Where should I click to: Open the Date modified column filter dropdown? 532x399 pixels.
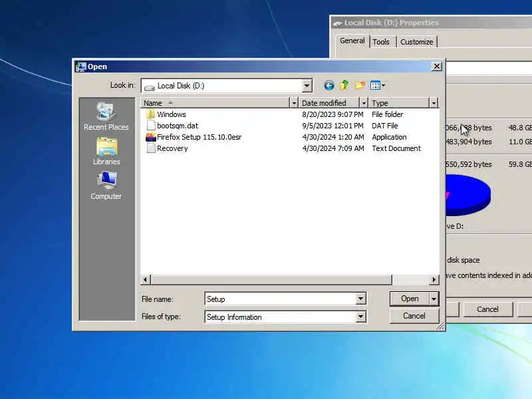coord(364,103)
